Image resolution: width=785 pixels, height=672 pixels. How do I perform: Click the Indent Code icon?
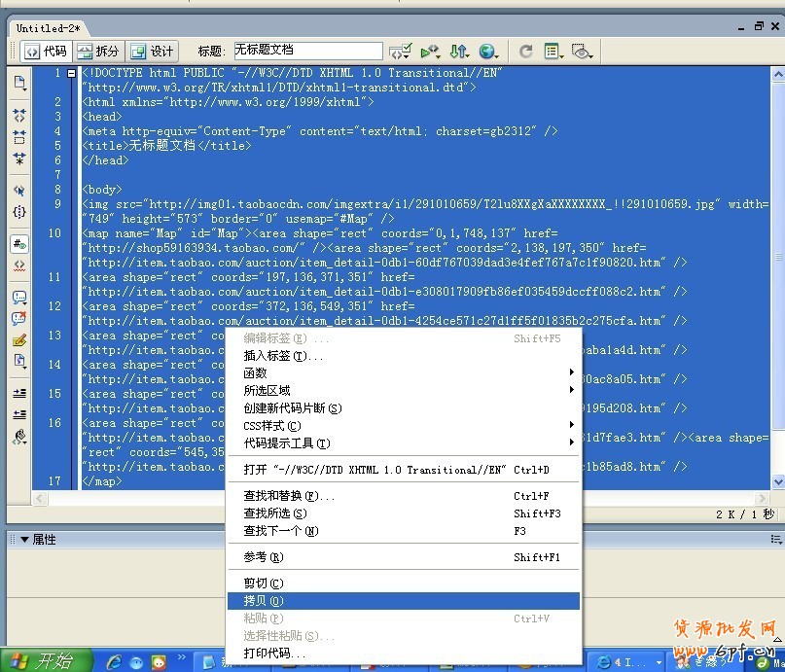(x=19, y=393)
